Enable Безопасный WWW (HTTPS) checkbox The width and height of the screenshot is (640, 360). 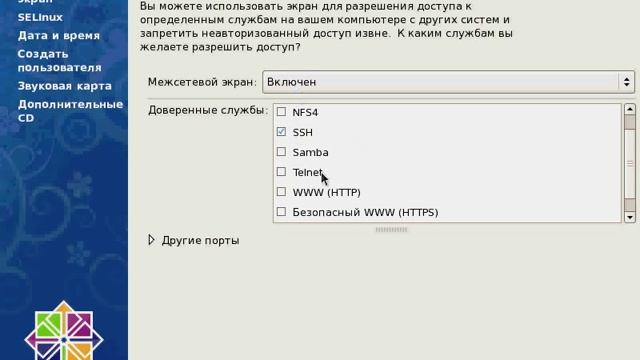click(281, 211)
